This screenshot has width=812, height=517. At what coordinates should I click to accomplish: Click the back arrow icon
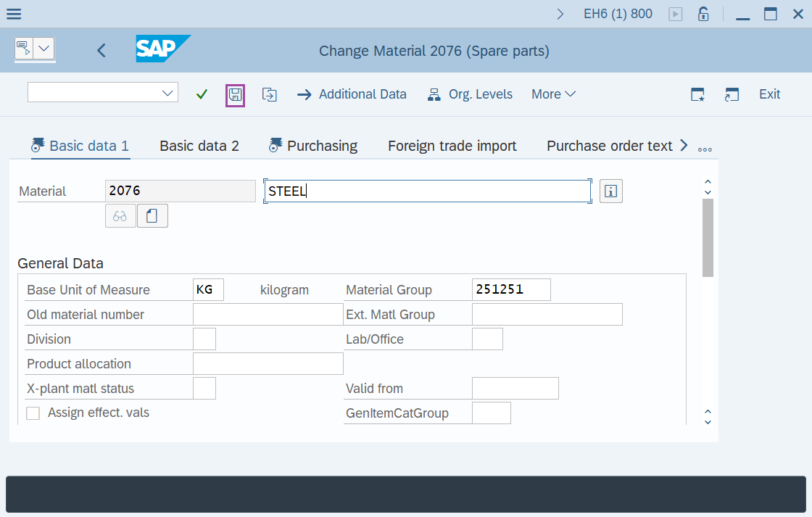pos(101,51)
